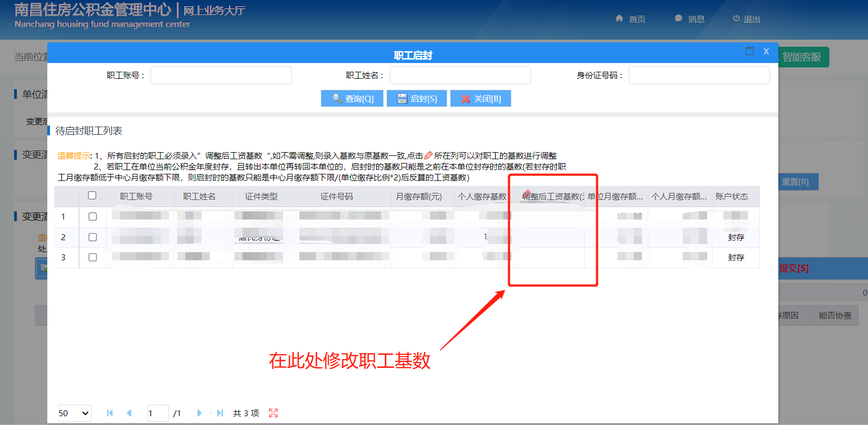Viewport: 868px width, 426px height.
Task: Click the 调整后工资基数 cell in row 3
Action: point(551,258)
